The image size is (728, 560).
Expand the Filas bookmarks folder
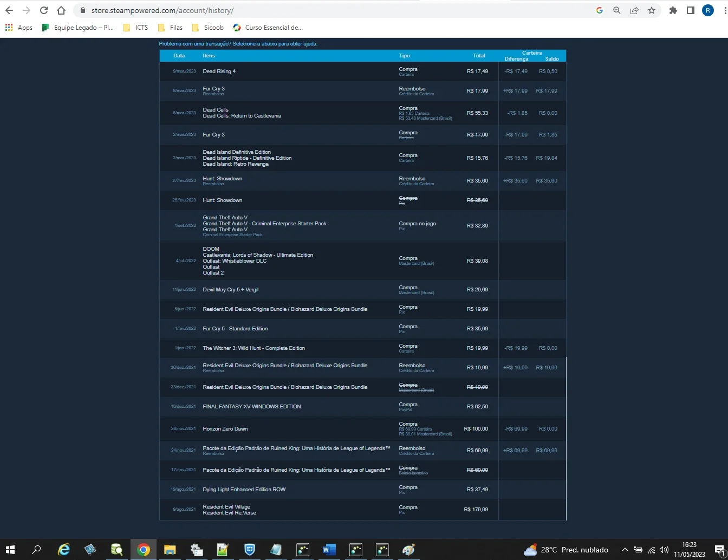170,28
